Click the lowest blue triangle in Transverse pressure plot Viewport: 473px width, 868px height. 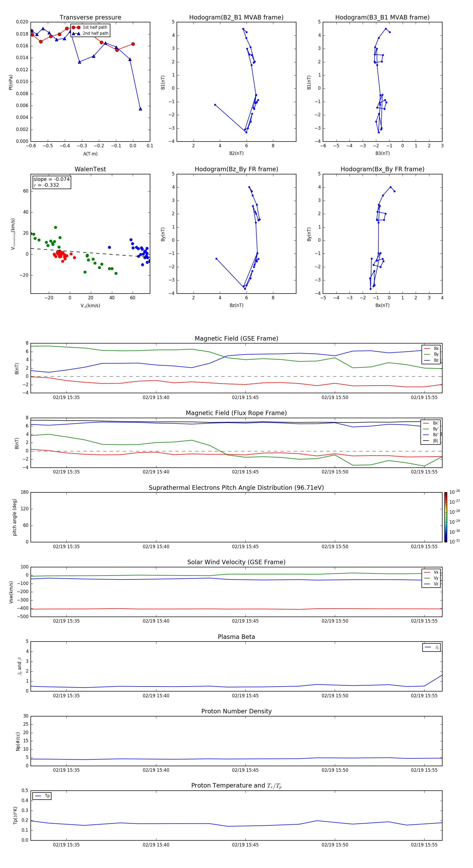point(140,109)
